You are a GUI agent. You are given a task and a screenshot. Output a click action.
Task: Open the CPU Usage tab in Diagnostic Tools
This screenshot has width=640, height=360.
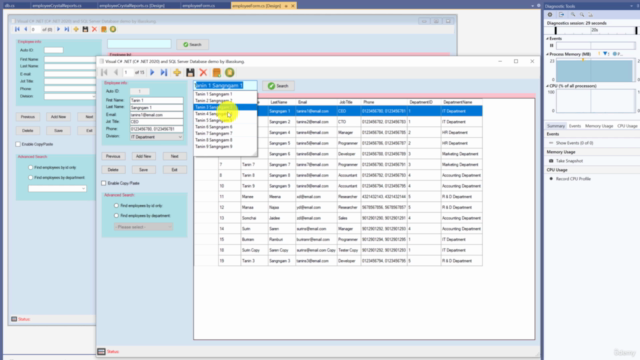[627, 126]
